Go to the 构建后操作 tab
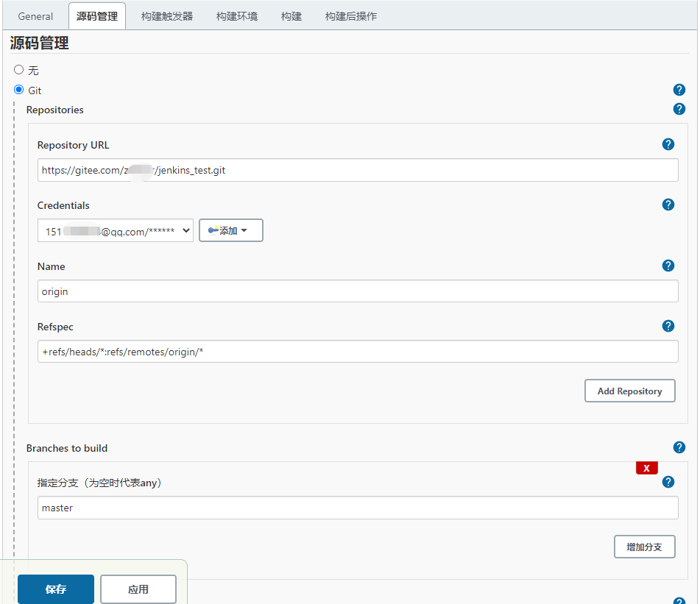The width and height of the screenshot is (700, 604). [x=350, y=16]
